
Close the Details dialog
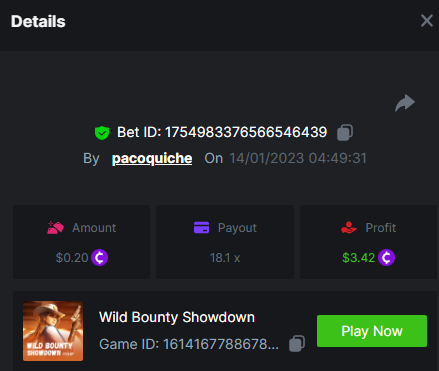pyautogui.click(x=427, y=21)
